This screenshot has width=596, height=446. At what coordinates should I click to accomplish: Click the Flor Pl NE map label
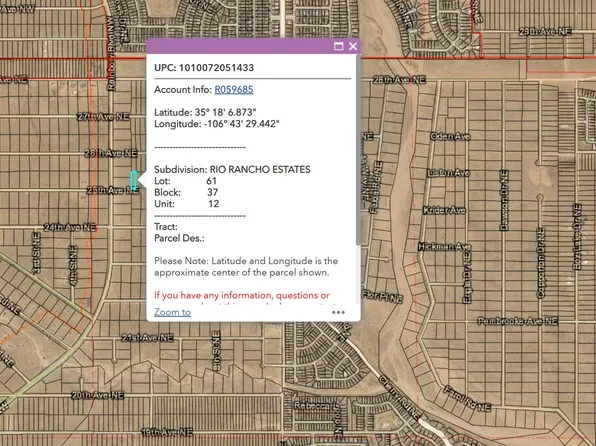click(x=382, y=296)
